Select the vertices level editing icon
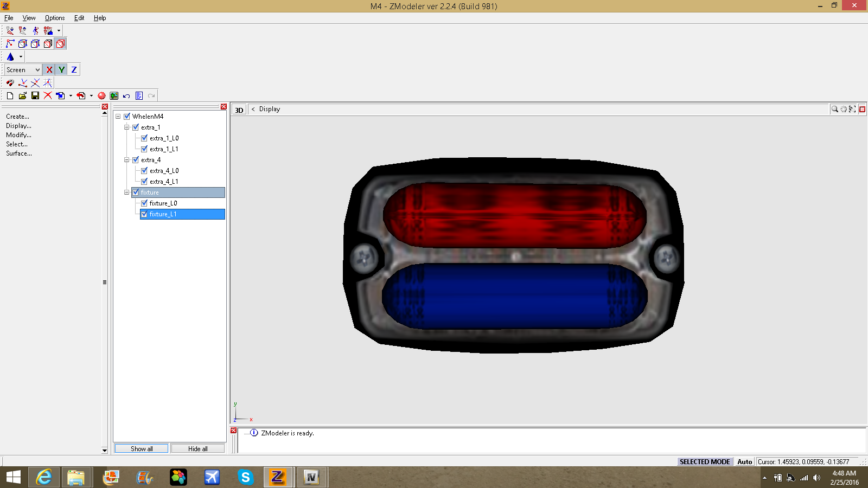 (x=10, y=44)
